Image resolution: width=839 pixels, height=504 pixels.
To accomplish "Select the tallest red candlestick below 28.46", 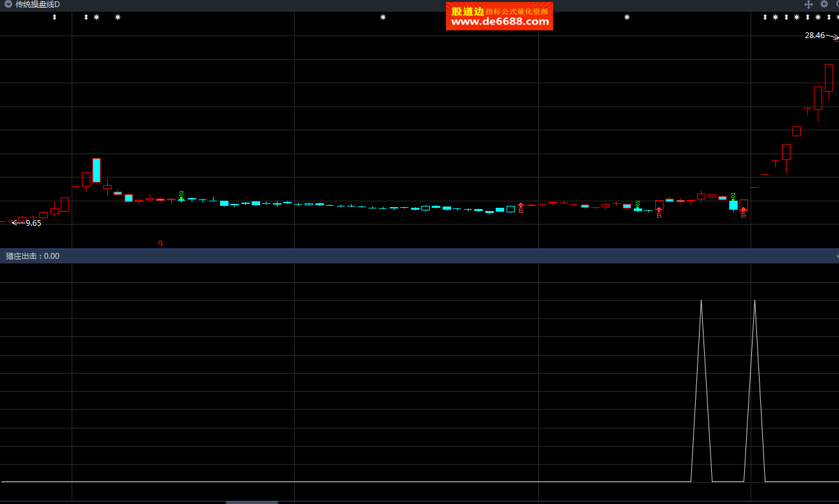I will 829,77.
